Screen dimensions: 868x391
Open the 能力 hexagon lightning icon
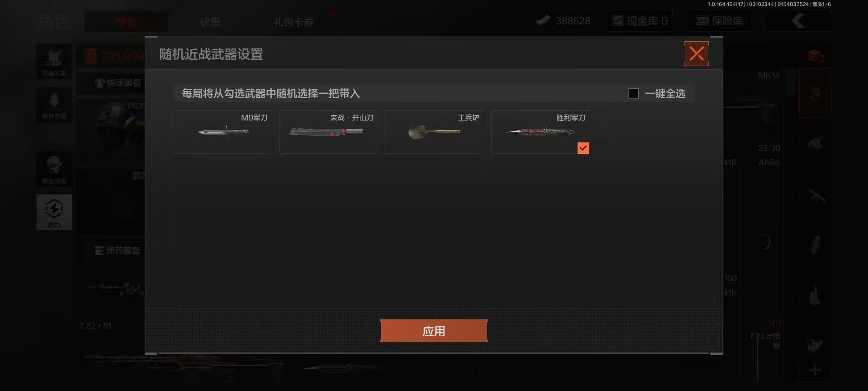pos(54,212)
